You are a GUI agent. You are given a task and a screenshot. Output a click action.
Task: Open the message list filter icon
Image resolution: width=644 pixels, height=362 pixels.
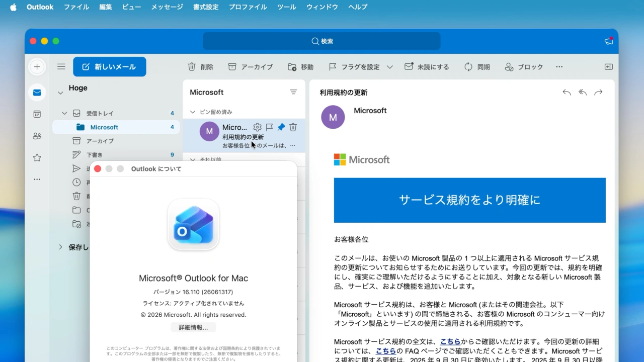(293, 92)
